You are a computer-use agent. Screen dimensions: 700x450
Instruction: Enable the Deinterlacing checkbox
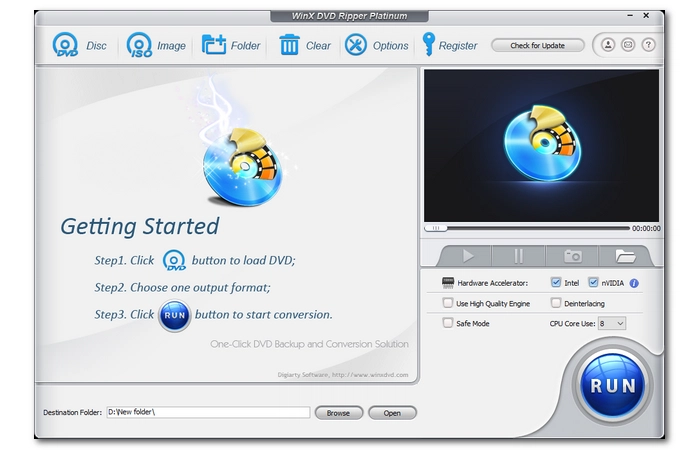(556, 303)
